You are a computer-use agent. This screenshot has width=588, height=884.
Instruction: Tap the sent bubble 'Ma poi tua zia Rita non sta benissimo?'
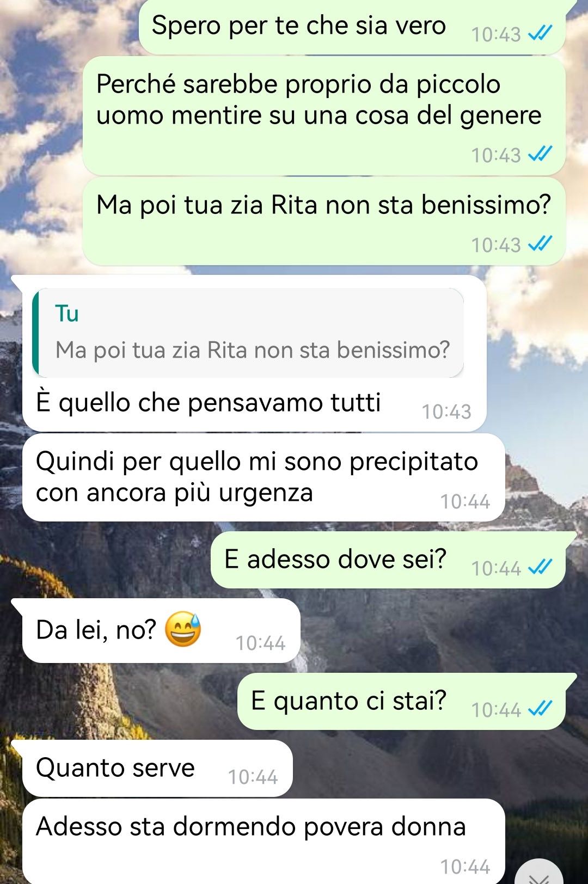(x=324, y=221)
